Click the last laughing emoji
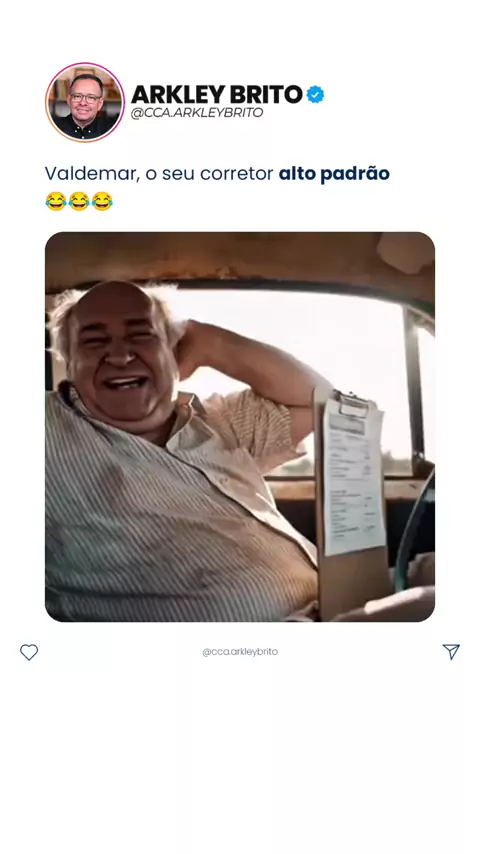 102,201
